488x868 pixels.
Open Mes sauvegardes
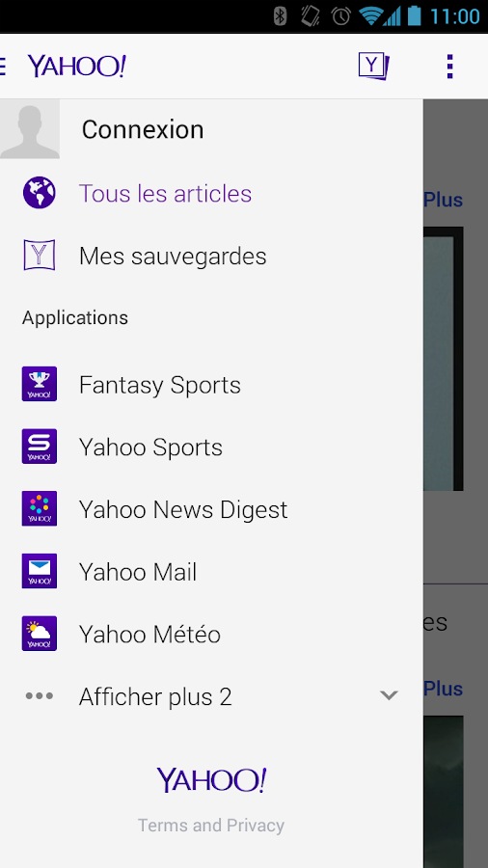tap(173, 257)
